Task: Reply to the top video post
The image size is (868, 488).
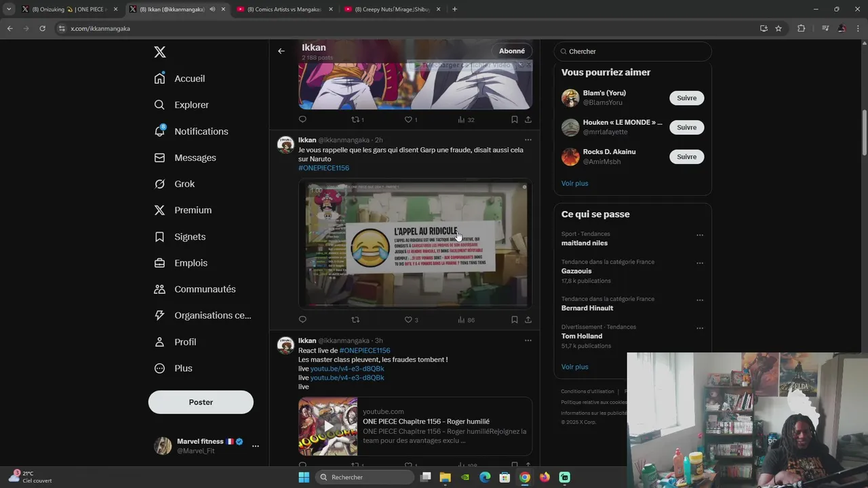Action: [302, 119]
